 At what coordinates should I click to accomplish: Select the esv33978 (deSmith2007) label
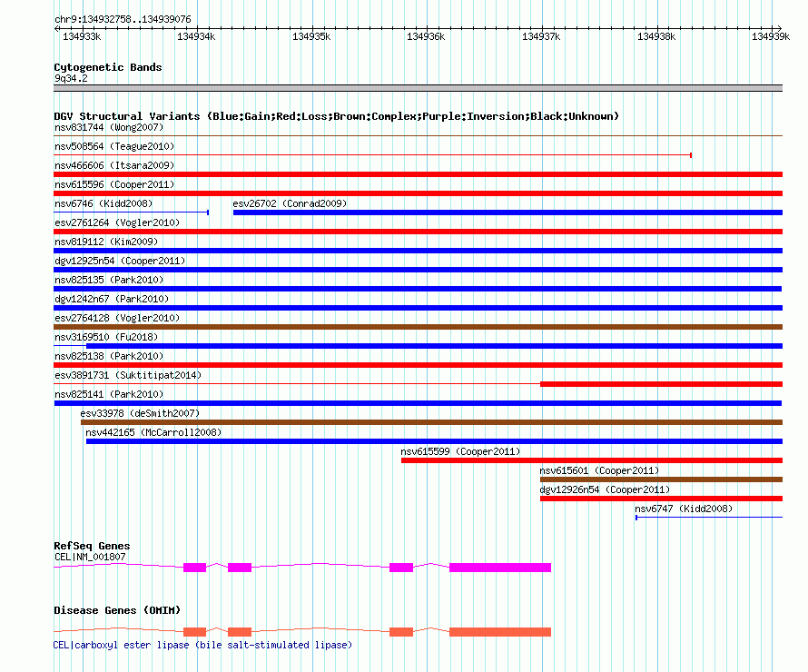(x=140, y=413)
